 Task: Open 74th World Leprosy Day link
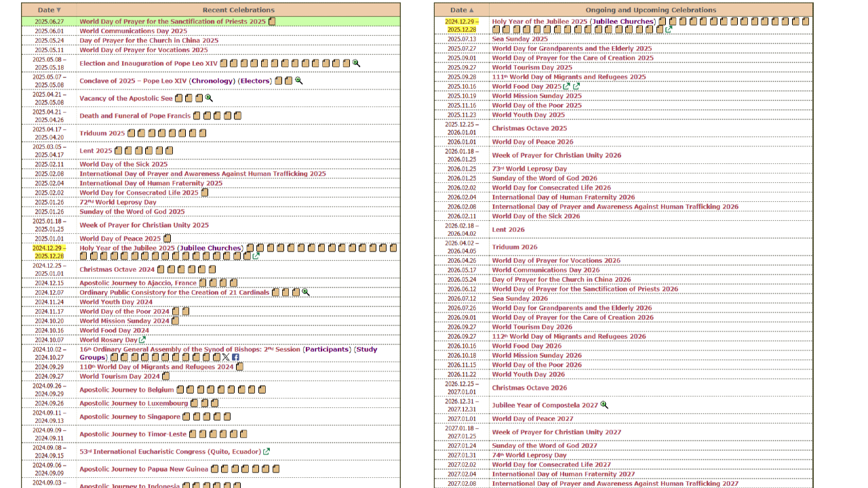coord(530,455)
